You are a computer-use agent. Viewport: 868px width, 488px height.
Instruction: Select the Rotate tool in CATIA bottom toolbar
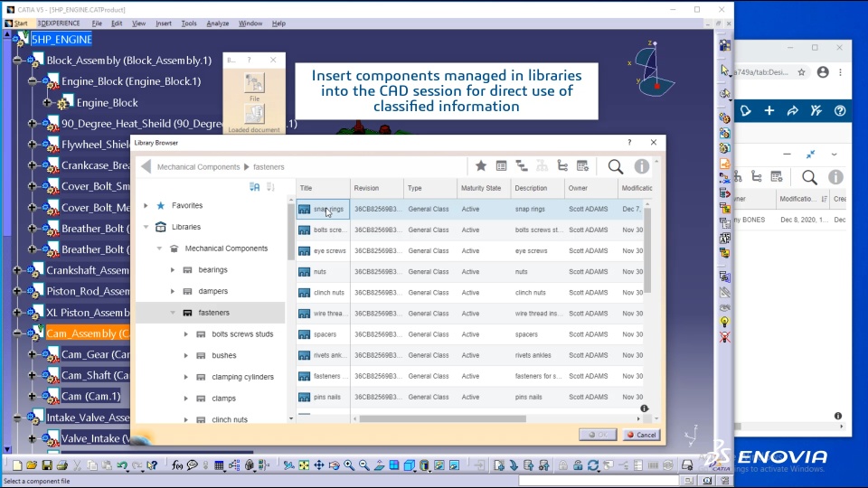[334, 465]
